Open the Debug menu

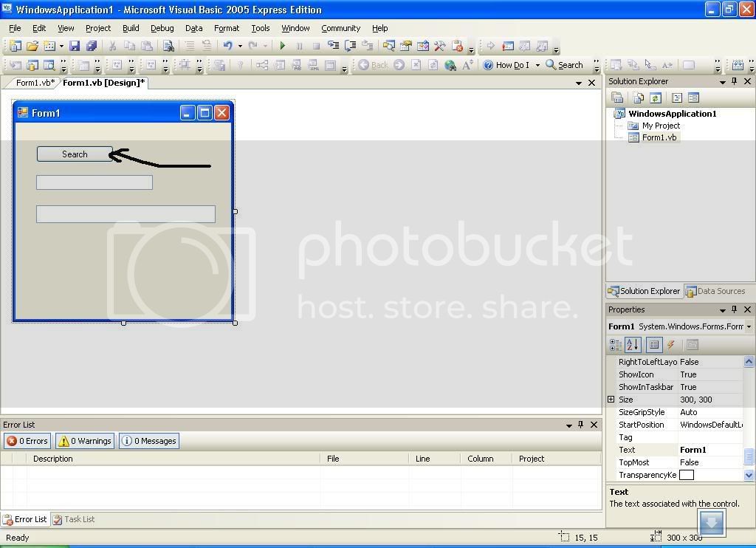pos(162,28)
